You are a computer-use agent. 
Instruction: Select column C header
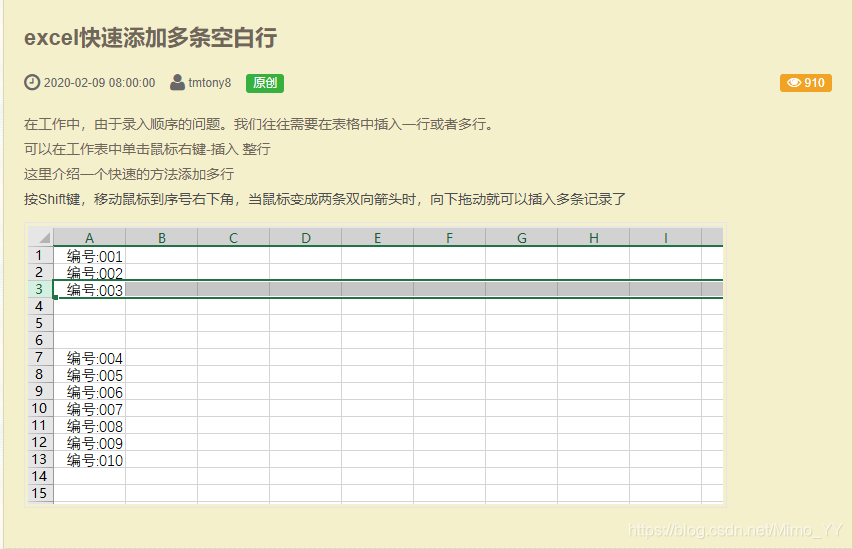coord(233,237)
